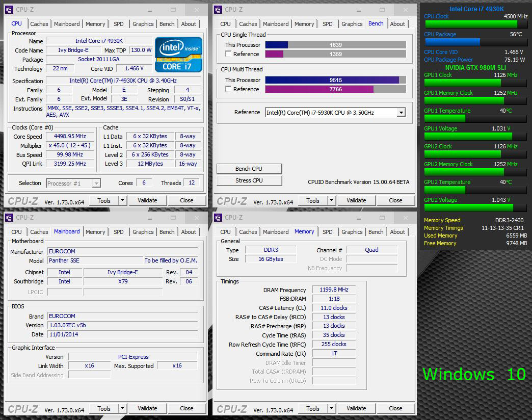The height and width of the screenshot is (420, 532).
Task: Expand the Tools dropdown arrow in the Memory window
Action: coord(332,408)
